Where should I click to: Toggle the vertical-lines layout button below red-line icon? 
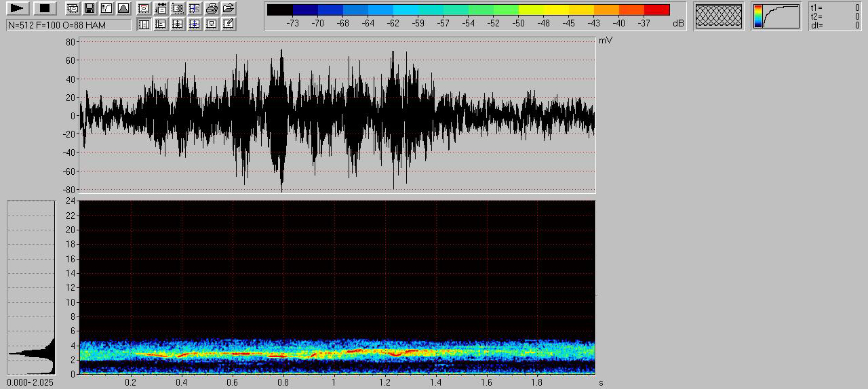pyautogui.click(x=144, y=24)
